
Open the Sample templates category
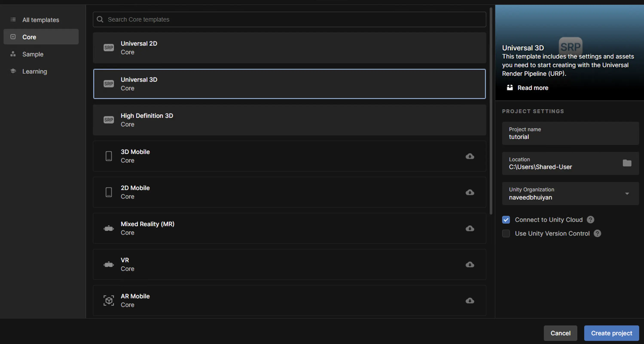tap(33, 54)
